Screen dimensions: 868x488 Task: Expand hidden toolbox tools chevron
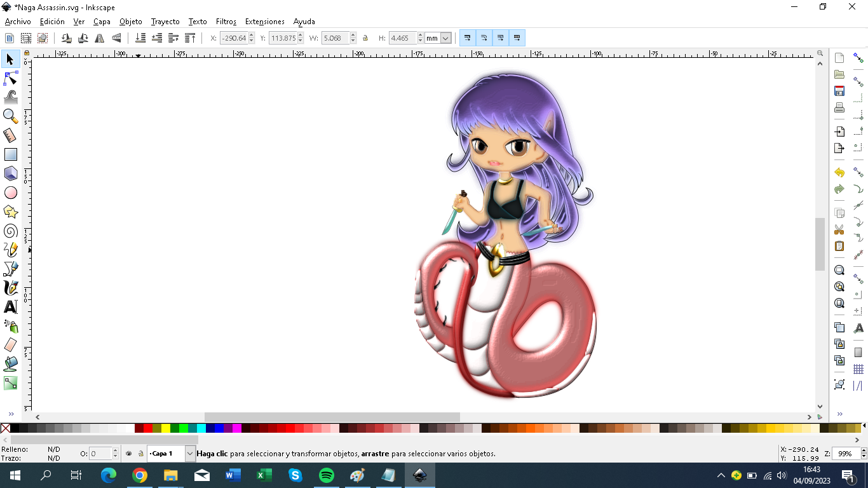click(11, 414)
